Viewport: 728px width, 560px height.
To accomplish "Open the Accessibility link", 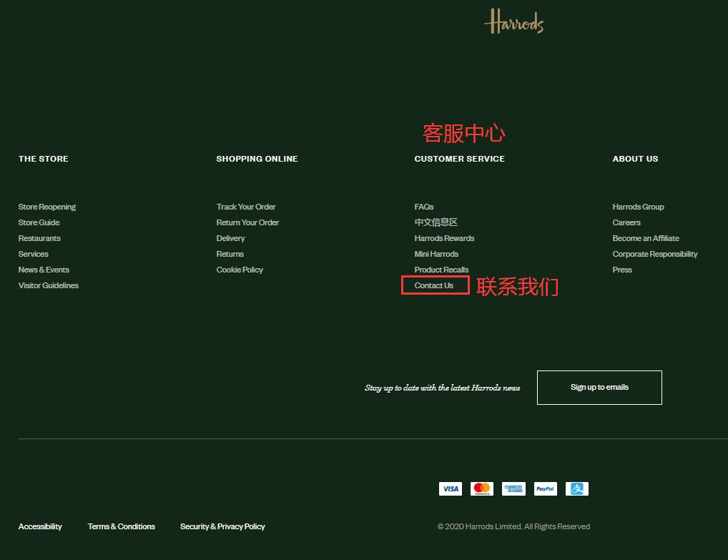I will coord(40,526).
